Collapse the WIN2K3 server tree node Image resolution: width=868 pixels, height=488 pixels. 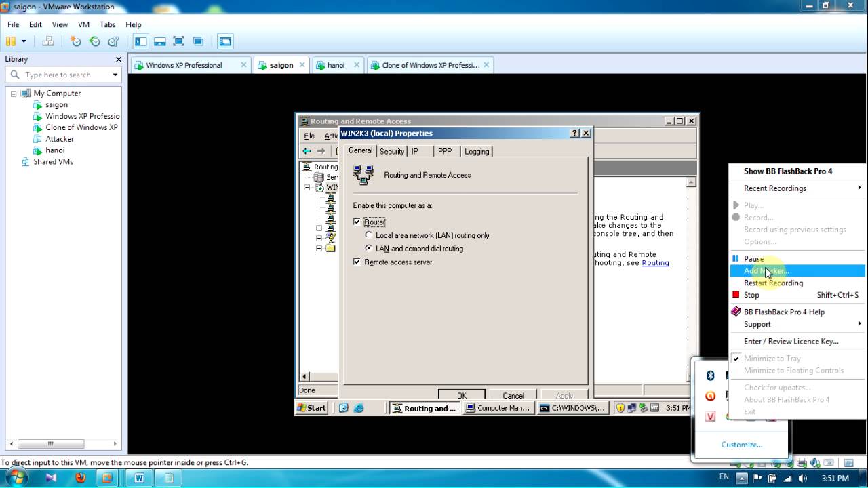pos(307,188)
